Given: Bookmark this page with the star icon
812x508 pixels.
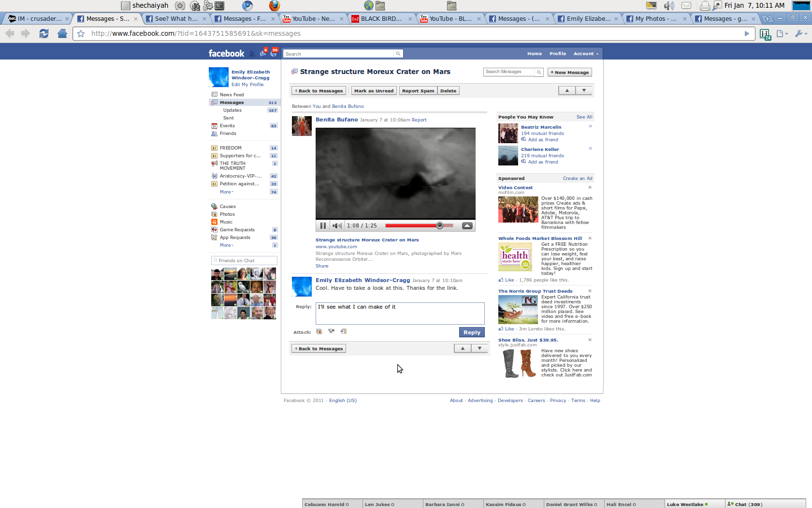Looking at the screenshot, I should (x=81, y=33).
